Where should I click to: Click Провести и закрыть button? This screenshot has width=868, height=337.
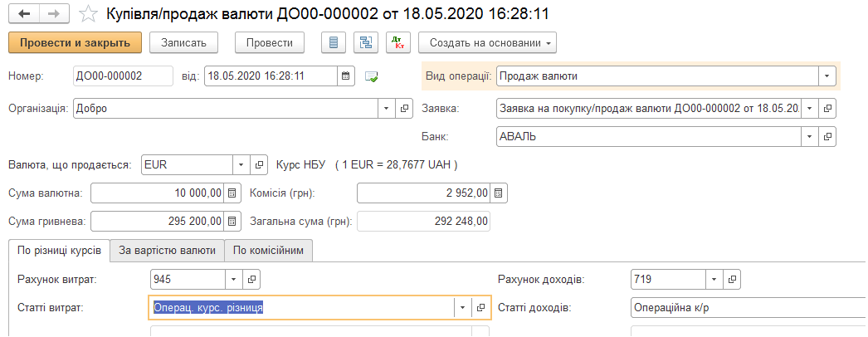pos(76,43)
